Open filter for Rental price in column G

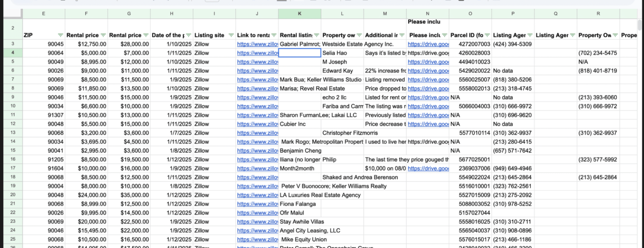click(x=146, y=35)
